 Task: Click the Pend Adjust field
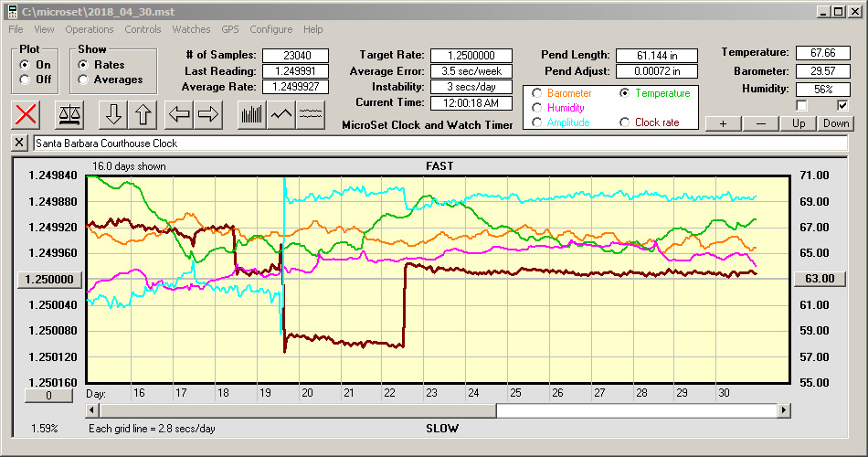657,71
